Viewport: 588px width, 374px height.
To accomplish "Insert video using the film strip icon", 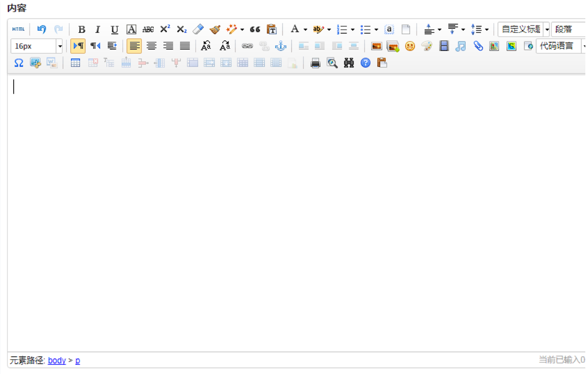I will click(x=444, y=46).
